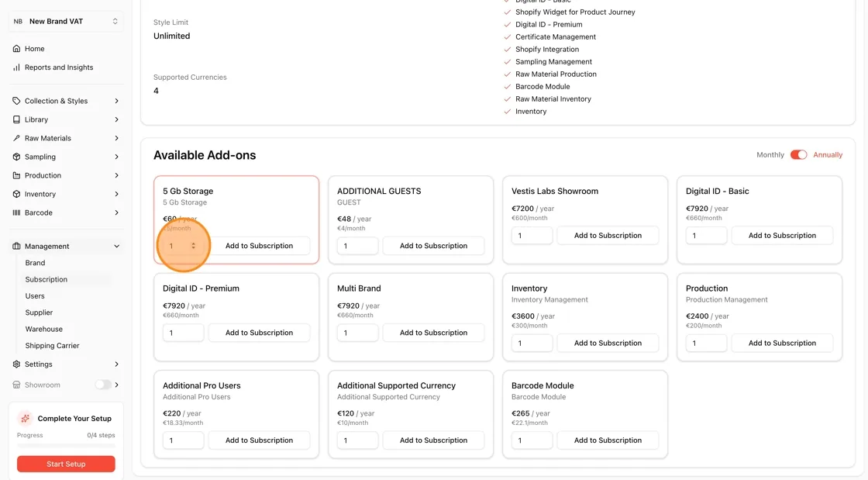Open the Shipping Carrier menu item
This screenshot has height=480, width=868.
tap(52, 346)
